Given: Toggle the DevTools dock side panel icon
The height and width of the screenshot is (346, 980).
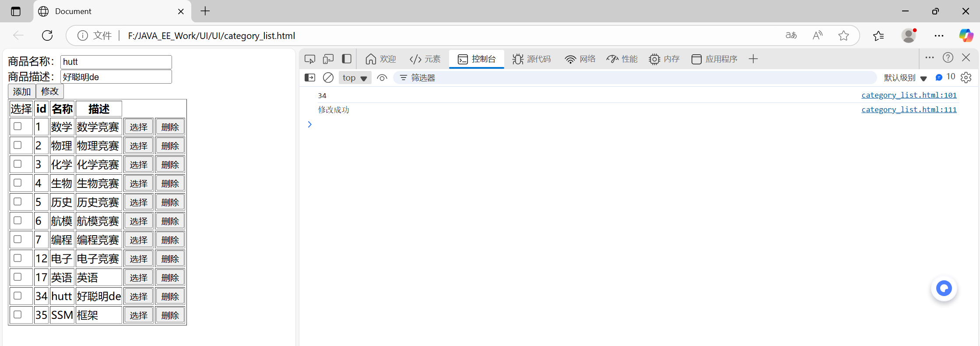Looking at the screenshot, I should click(347, 59).
